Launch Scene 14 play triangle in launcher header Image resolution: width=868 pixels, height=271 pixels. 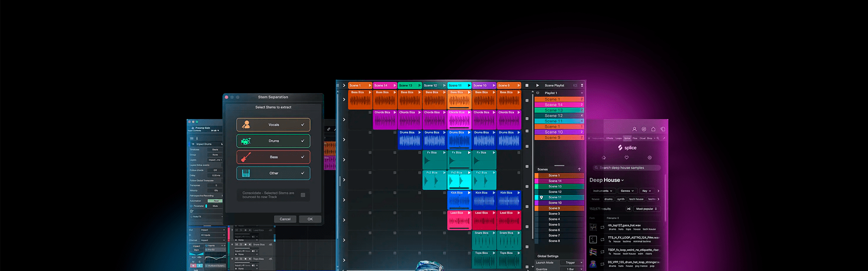coord(395,85)
